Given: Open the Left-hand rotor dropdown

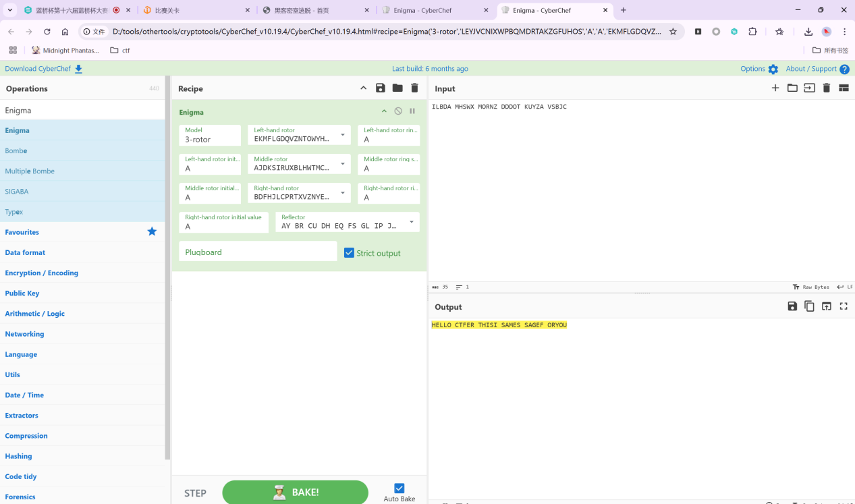Looking at the screenshot, I should [x=343, y=135].
